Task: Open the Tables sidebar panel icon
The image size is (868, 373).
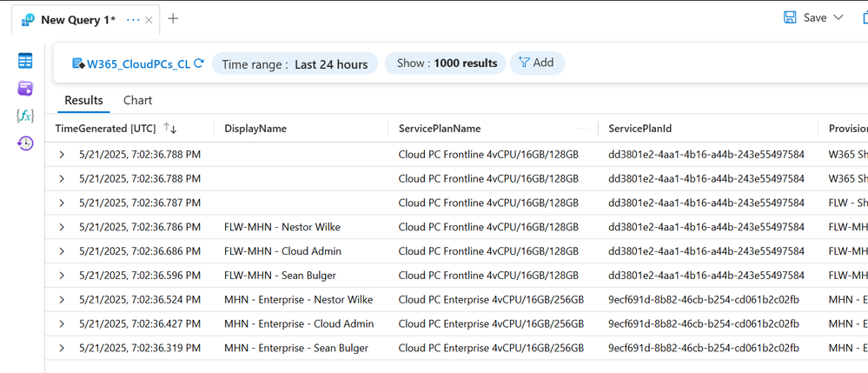Action: tap(25, 61)
